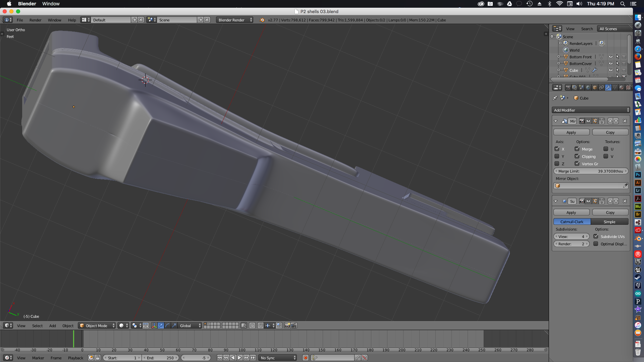Open the Render Layers properties tab
This screenshot has height=362, width=644.
575,87
